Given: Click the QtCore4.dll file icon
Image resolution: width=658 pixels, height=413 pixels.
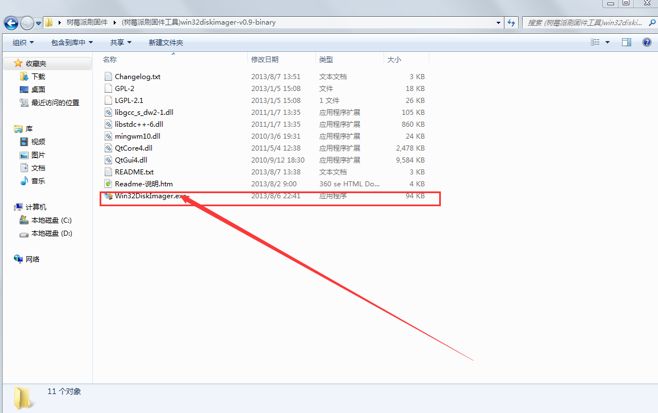Looking at the screenshot, I should coord(108,148).
